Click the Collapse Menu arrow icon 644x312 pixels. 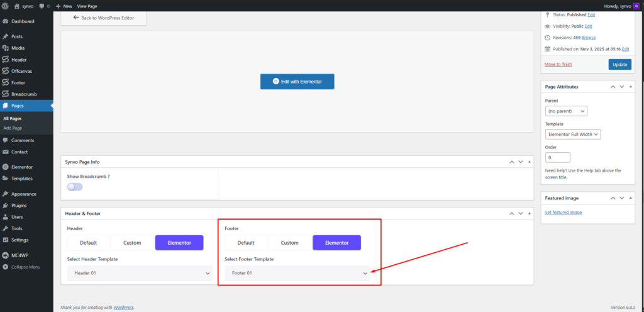tap(6, 267)
